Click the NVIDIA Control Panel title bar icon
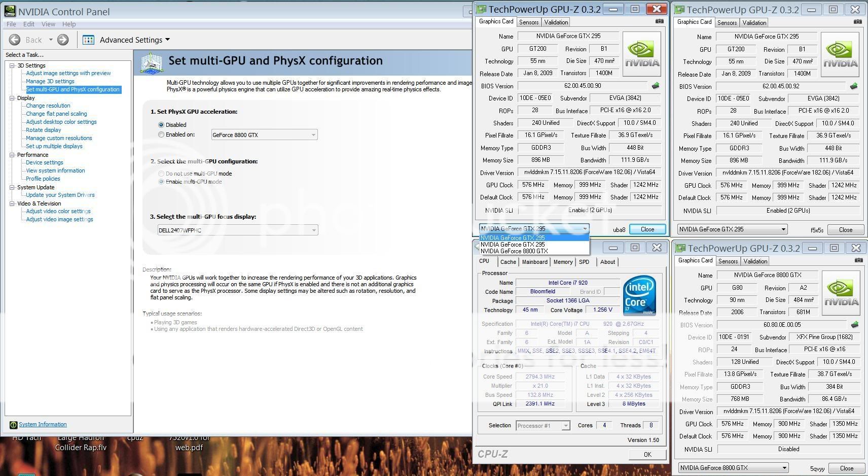Screen dimensions: 868x476 [x=10, y=11]
